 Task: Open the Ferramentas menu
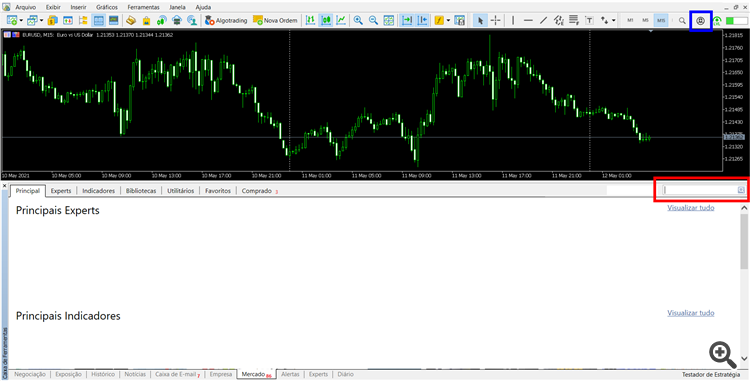pos(143,8)
